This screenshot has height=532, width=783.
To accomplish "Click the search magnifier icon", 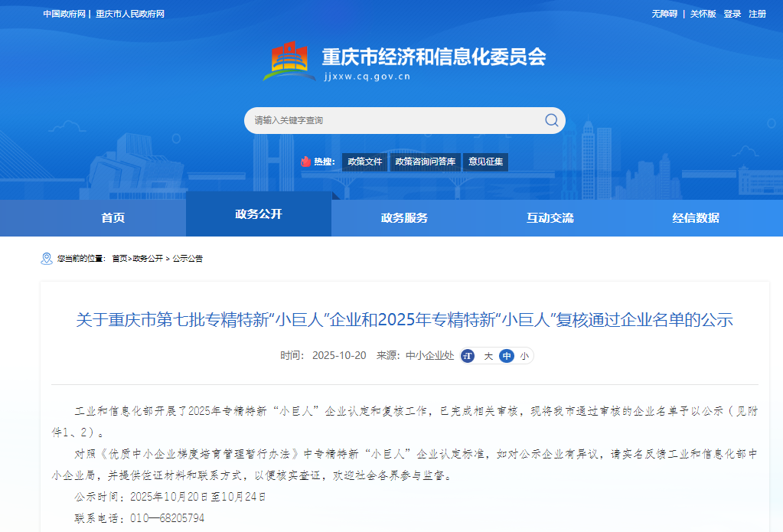I will [551, 120].
